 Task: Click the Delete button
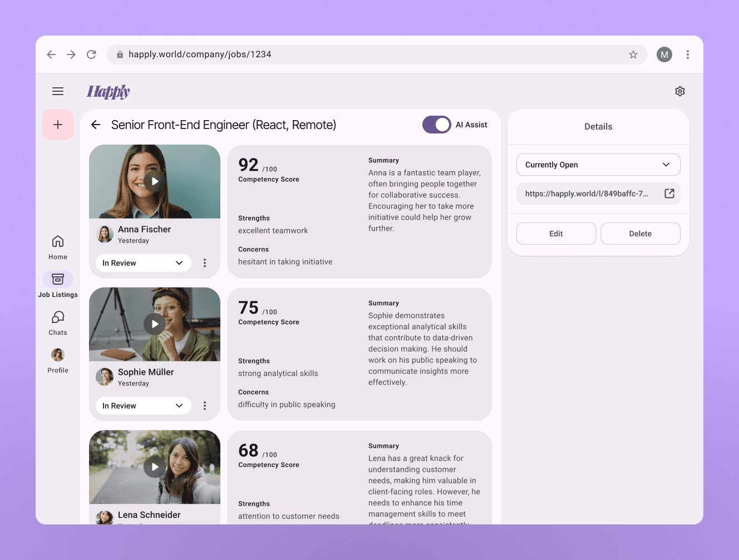(641, 234)
